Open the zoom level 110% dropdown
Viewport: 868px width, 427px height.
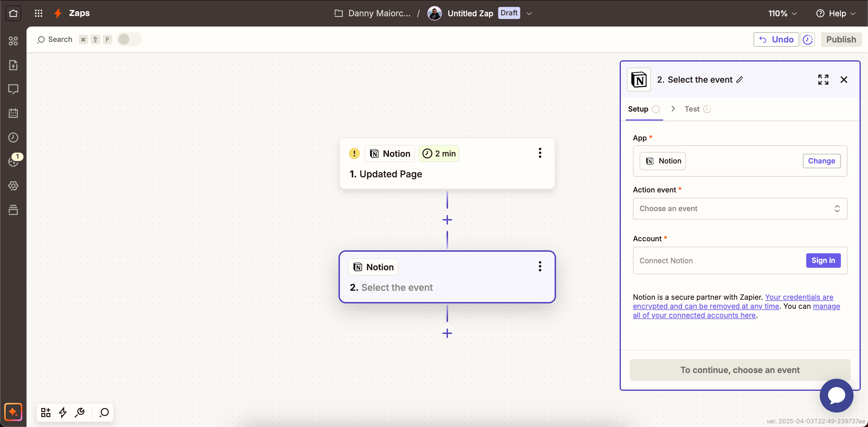pos(782,13)
